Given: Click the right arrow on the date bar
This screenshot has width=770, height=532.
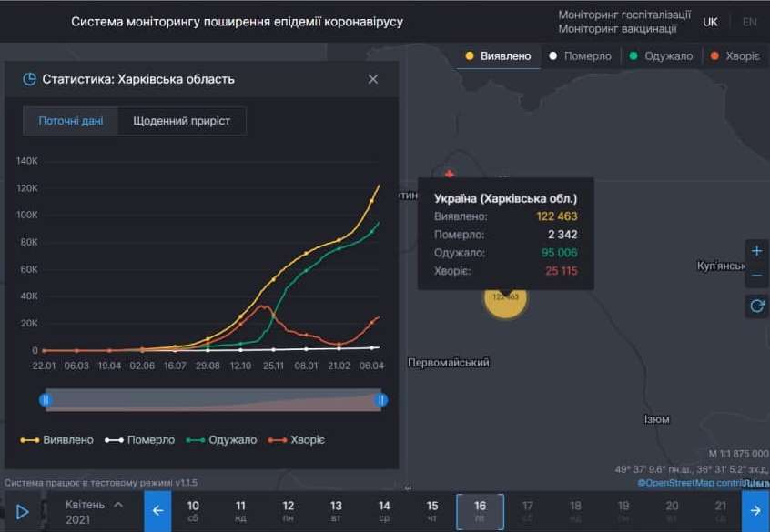Looking at the screenshot, I should (754, 511).
